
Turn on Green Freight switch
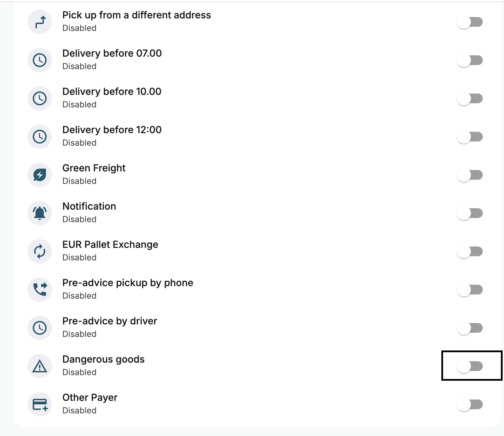(470, 175)
